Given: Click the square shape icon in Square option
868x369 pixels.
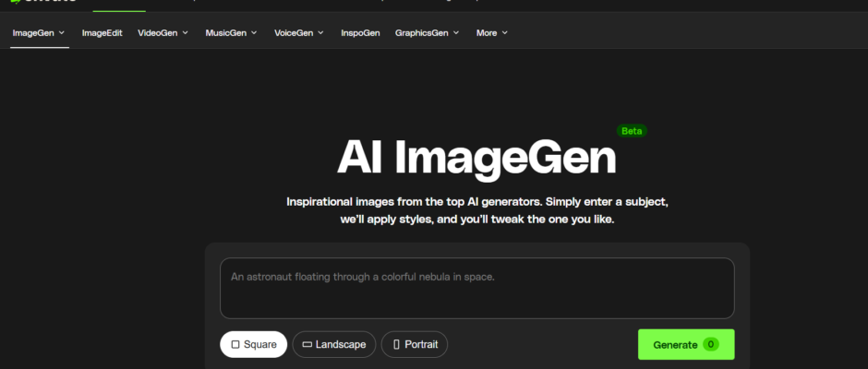Looking at the screenshot, I should point(235,345).
